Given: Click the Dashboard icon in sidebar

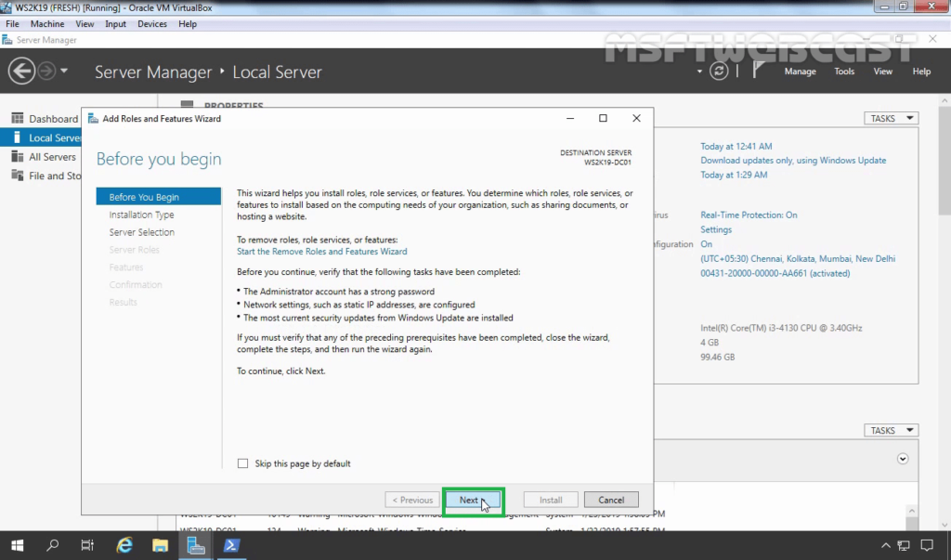Looking at the screenshot, I should (17, 118).
